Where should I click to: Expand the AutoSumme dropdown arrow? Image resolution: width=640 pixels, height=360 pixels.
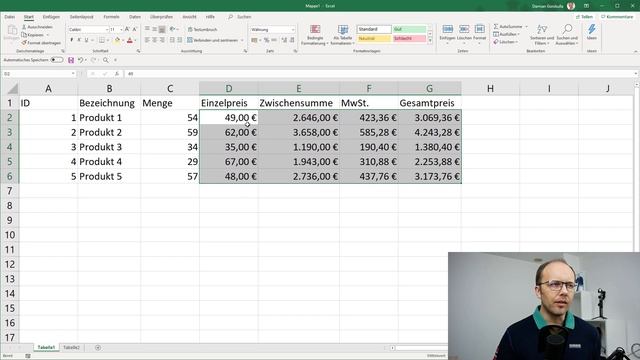pos(526,27)
